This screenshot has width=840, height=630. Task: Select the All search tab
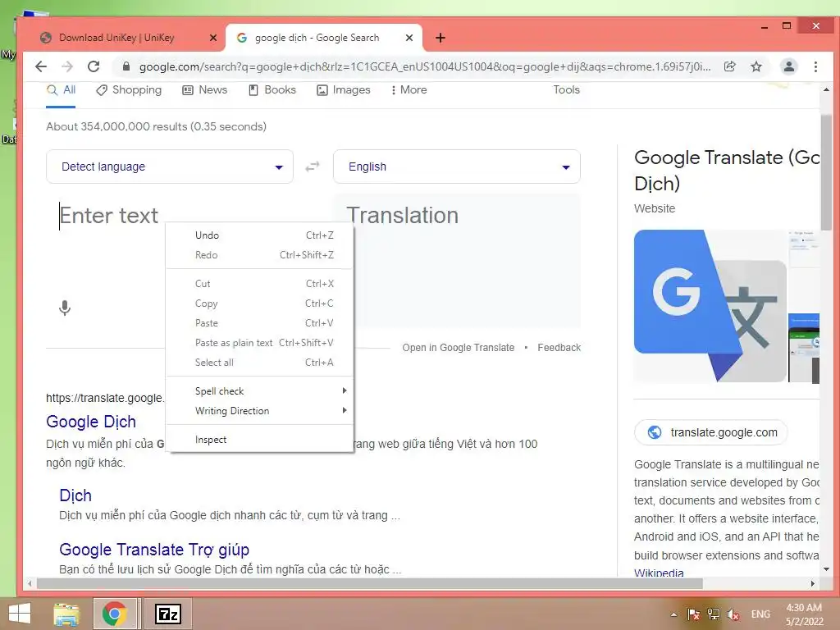pos(61,90)
